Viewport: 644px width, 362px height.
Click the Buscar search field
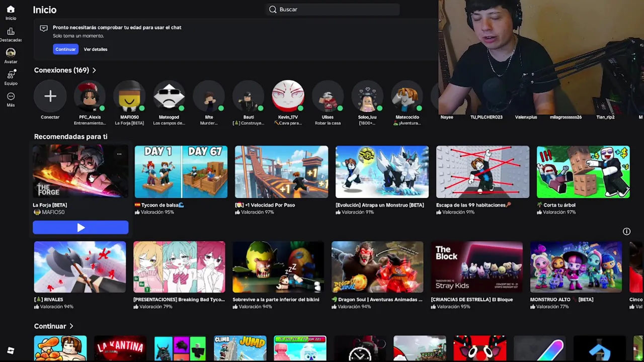point(333,10)
